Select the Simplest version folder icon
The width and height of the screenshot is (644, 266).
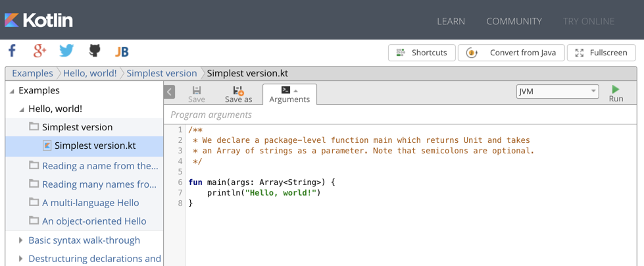pos(34,126)
